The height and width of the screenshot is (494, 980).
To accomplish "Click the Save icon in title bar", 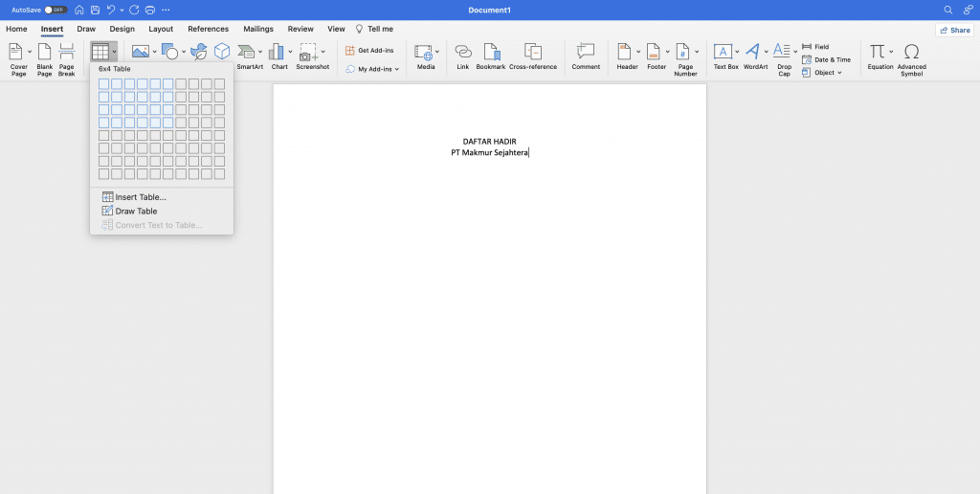I will [93, 10].
